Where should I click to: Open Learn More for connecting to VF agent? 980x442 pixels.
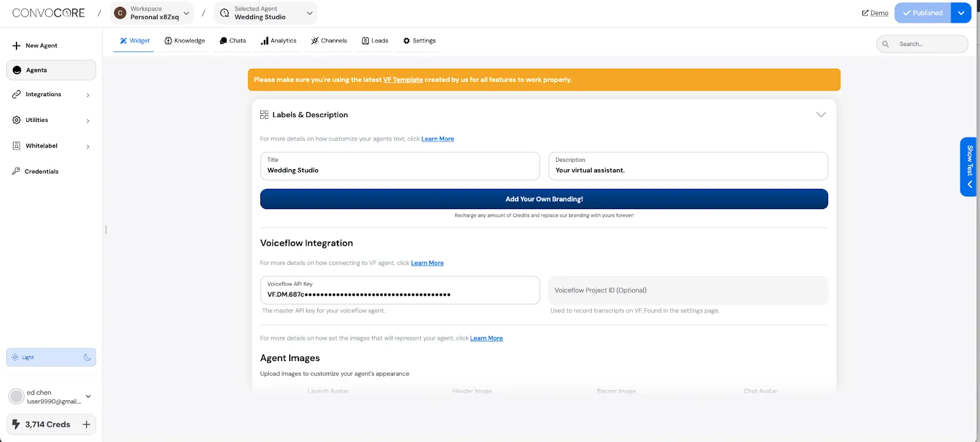427,263
